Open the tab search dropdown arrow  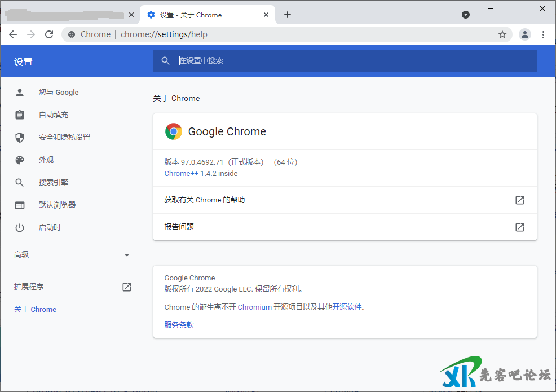[x=466, y=15]
